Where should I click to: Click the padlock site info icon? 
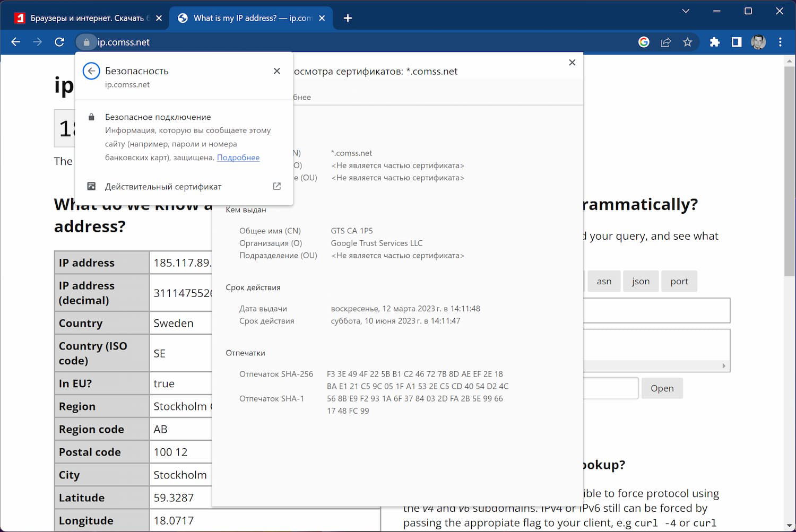pos(86,42)
